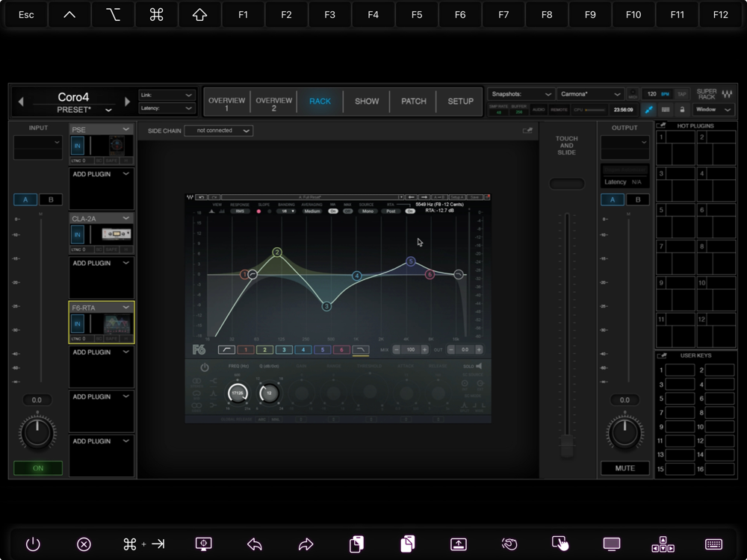Detach the plugin view with pop-out icon
Viewport: 747px width, 560px height.
(527, 131)
